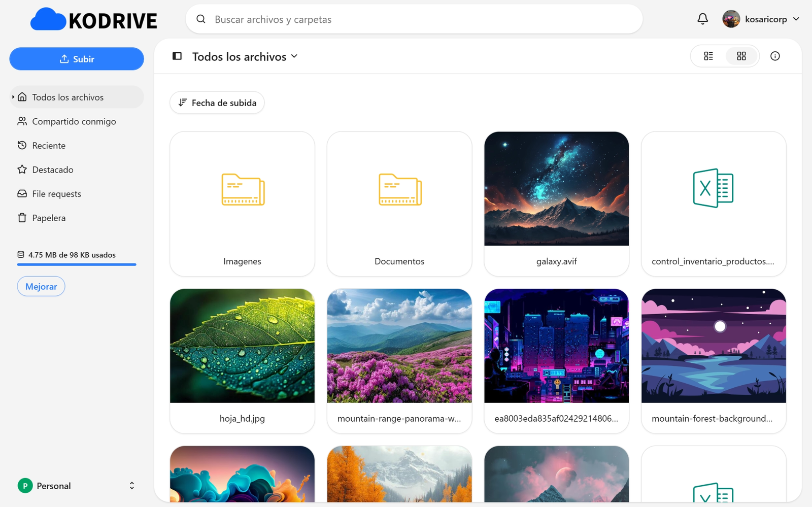Open the hoja_hd.jpg leaf image
Viewport: 812px width, 507px height.
pyautogui.click(x=243, y=346)
